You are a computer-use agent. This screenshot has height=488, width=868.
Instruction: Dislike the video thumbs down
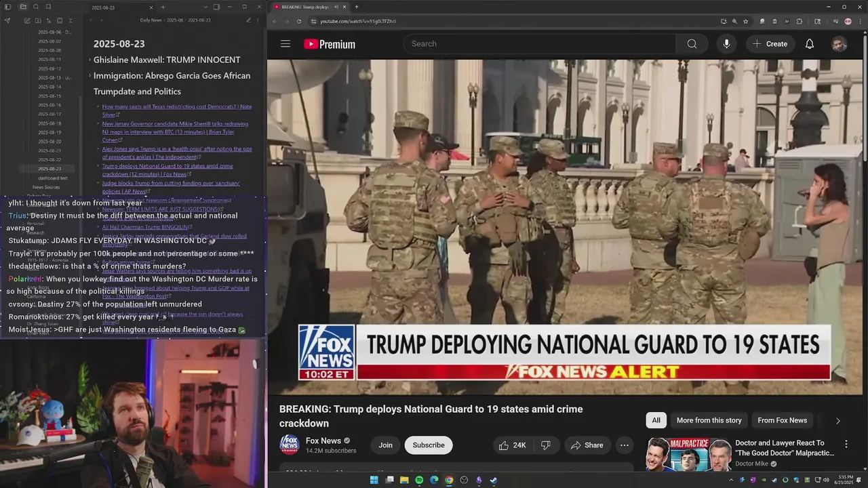coord(546,445)
